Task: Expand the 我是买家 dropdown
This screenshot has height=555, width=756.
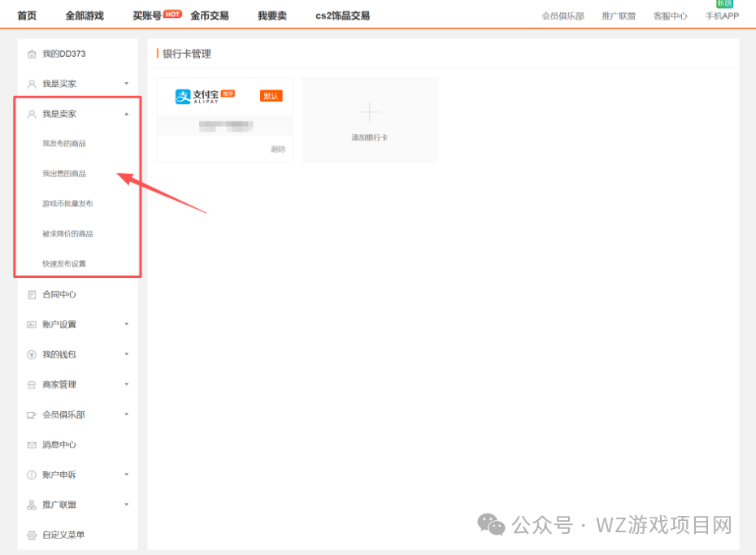Action: [127, 83]
